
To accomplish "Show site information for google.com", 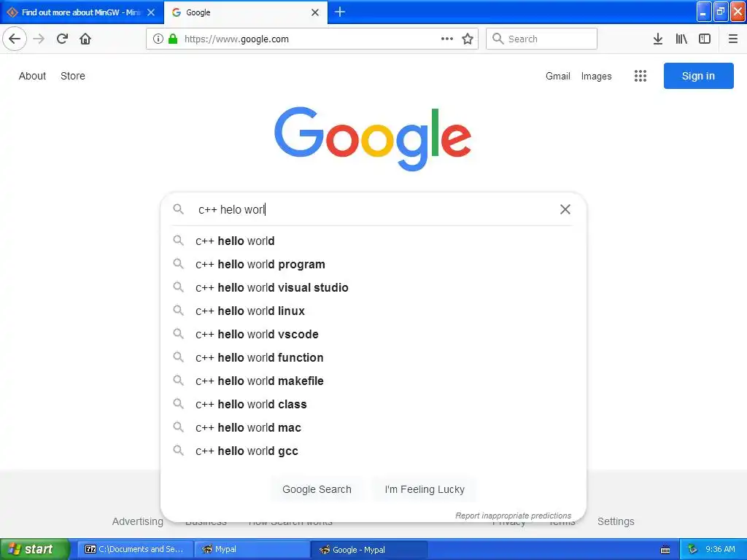I will coord(158,39).
